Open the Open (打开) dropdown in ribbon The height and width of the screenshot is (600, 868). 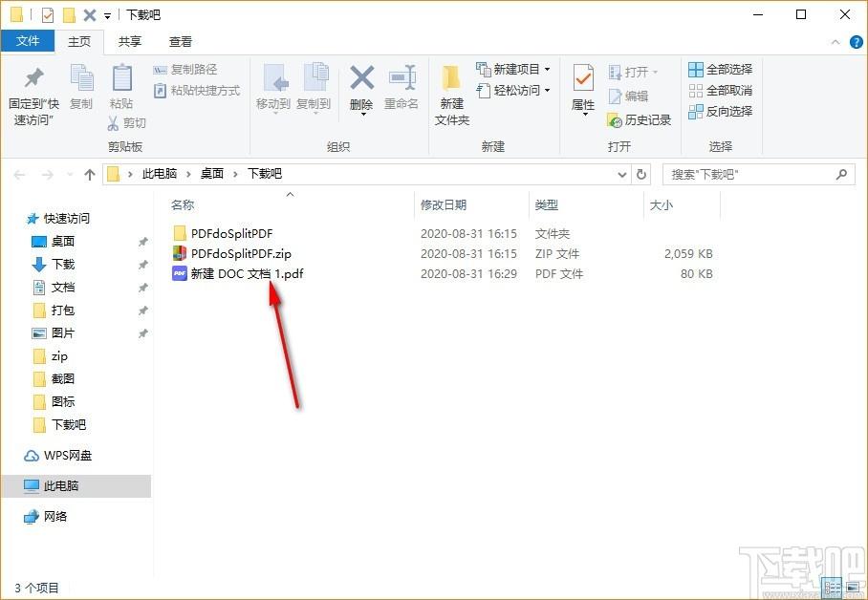[656, 73]
